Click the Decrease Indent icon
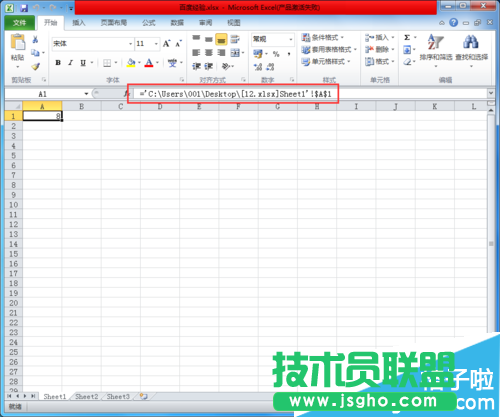500x417 pixels. [196, 66]
